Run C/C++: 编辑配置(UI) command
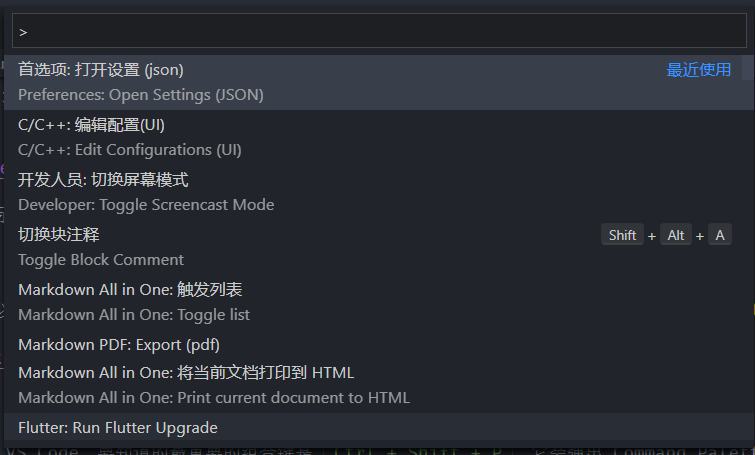The width and height of the screenshot is (755, 455). point(92,125)
